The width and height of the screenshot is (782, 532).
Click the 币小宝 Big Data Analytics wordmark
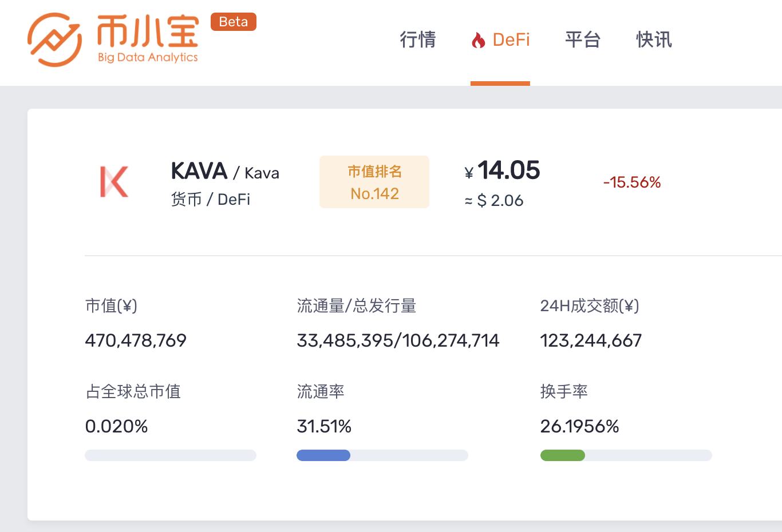148,39
